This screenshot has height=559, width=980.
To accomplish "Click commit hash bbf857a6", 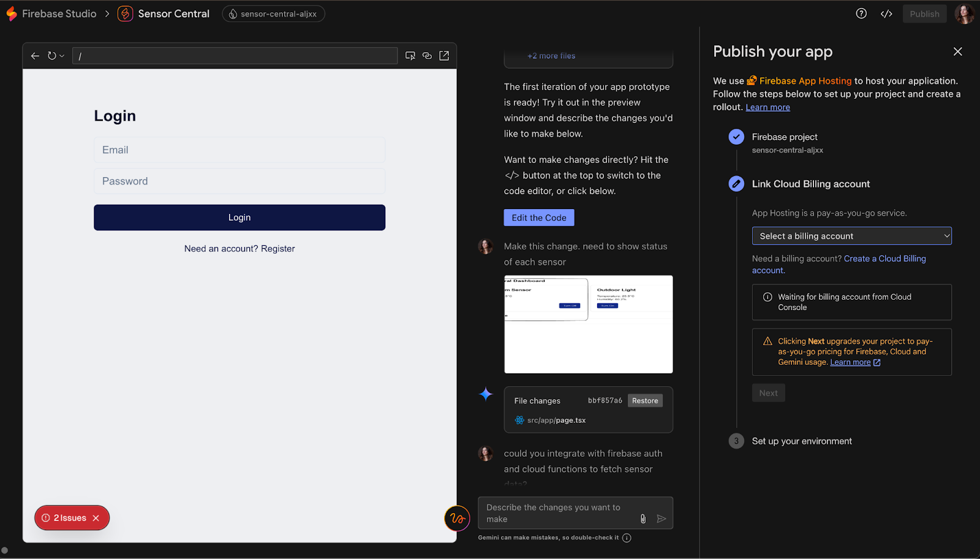I will click(x=605, y=401).
